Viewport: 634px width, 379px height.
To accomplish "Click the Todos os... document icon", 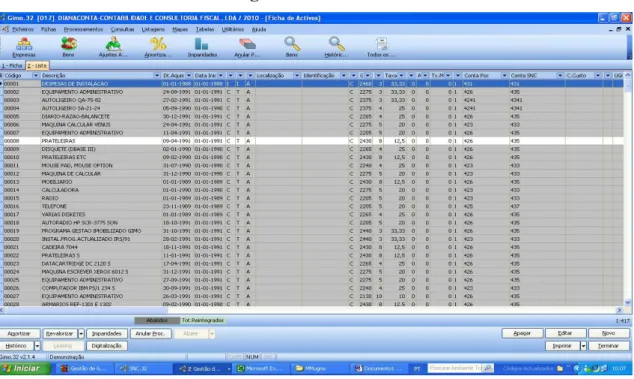I will (x=381, y=47).
